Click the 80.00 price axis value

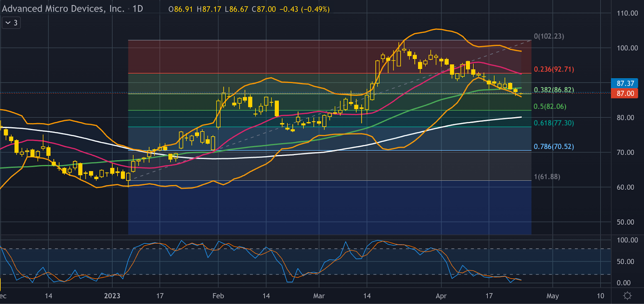pos(625,117)
